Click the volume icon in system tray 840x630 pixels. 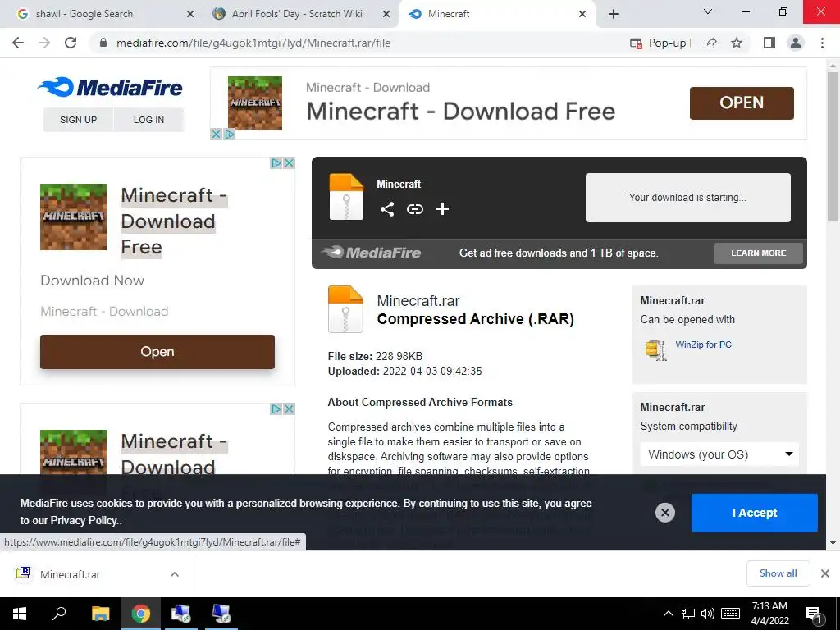tap(708, 614)
